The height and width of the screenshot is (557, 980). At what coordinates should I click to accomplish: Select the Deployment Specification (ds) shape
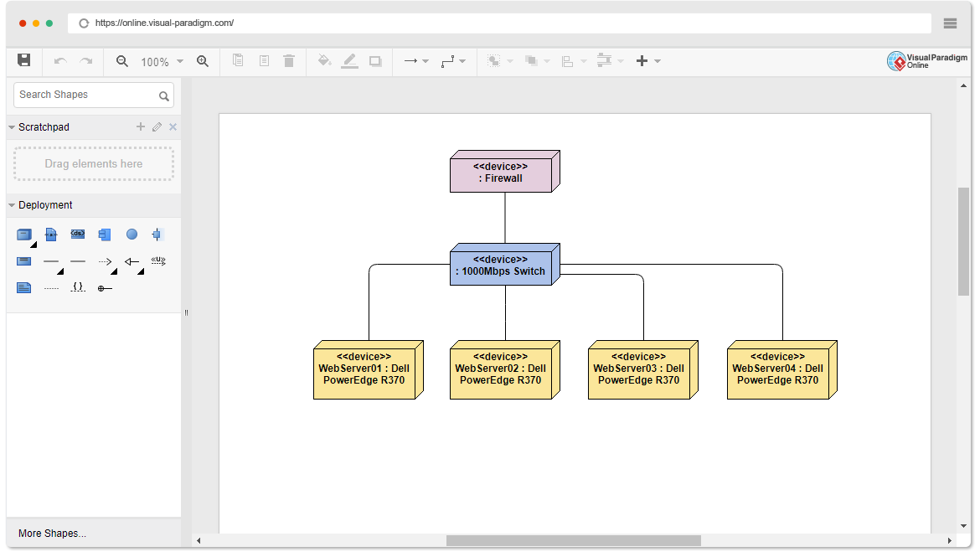pos(78,234)
